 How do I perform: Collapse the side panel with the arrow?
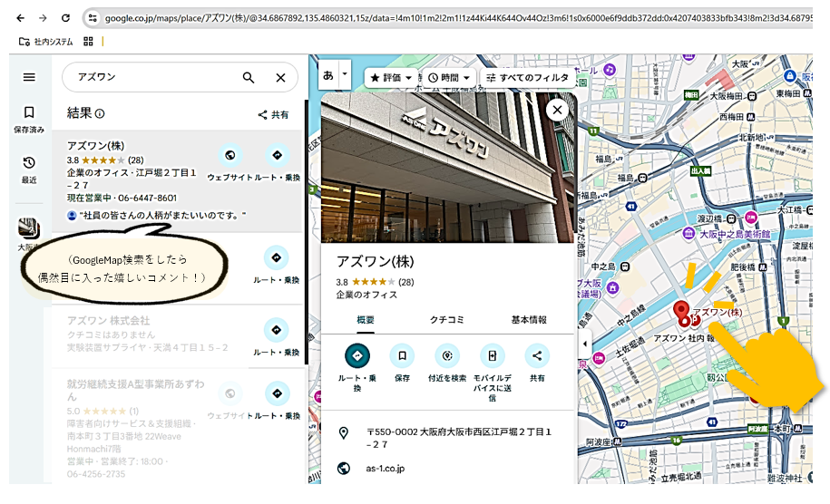[x=584, y=344]
